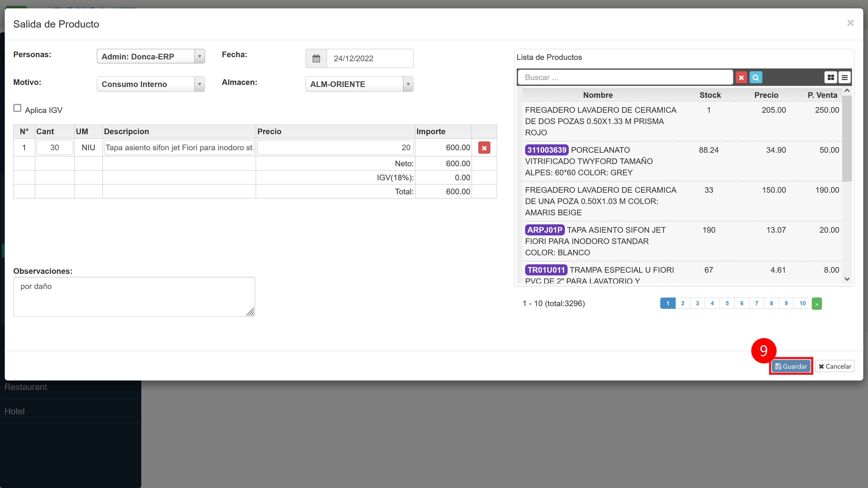Clear the product search with red X button
This screenshot has height=488, width=868.
click(x=741, y=77)
